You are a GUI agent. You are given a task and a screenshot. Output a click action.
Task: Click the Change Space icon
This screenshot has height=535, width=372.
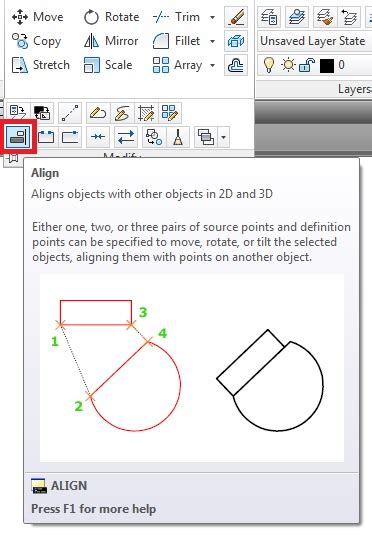coord(42,113)
